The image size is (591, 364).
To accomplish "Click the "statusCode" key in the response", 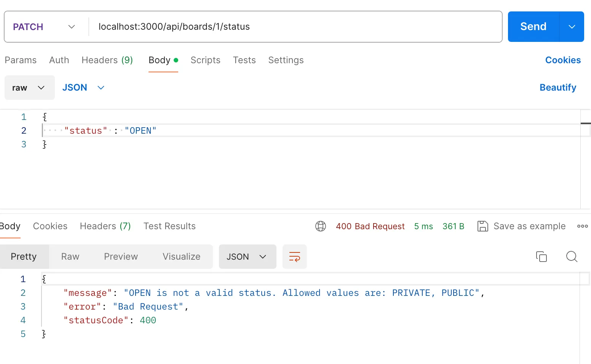I will click(96, 320).
